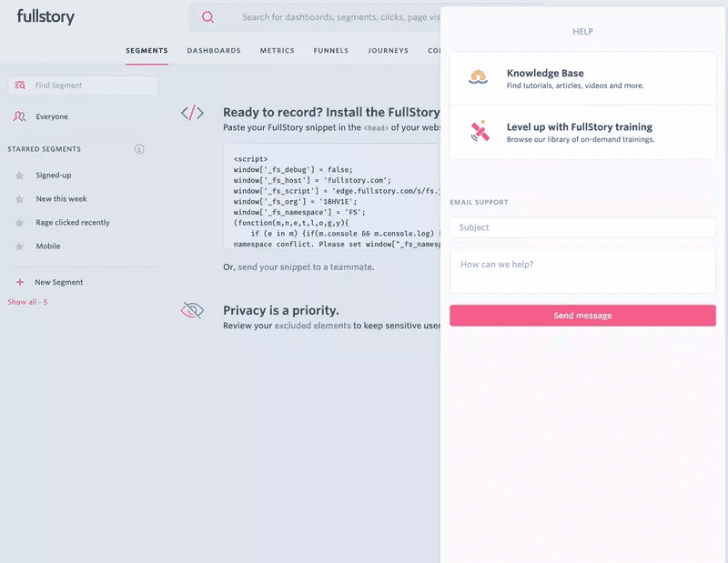The height and width of the screenshot is (563, 728).
Task: Open the search magnifier icon
Action: point(208,16)
